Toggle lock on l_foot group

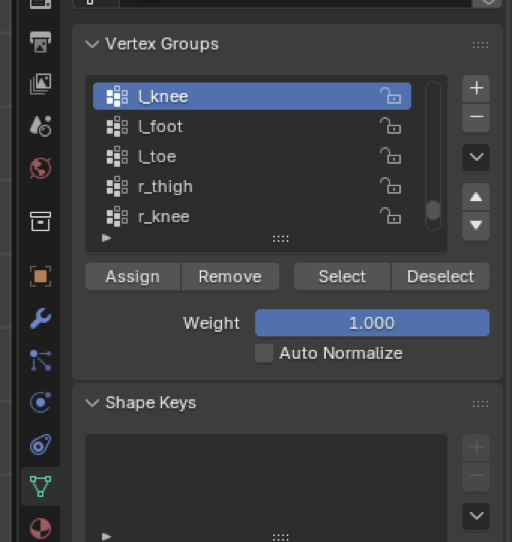coord(390,126)
